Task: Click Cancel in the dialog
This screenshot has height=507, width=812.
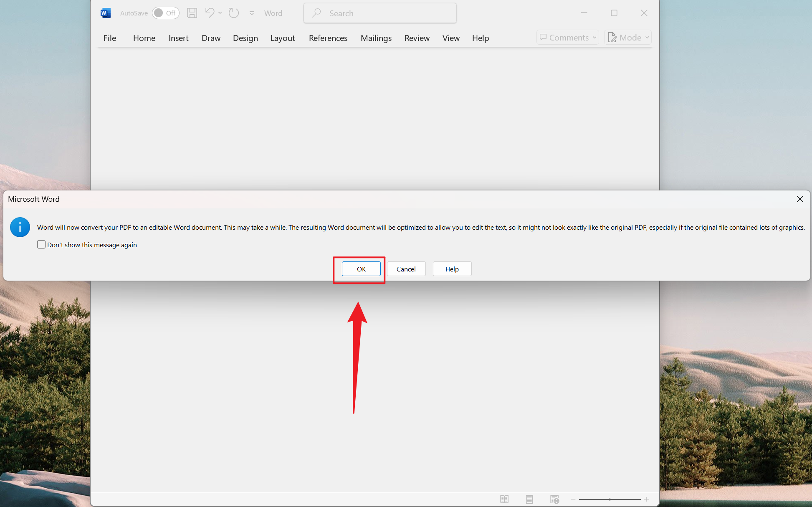Action: [x=406, y=269]
